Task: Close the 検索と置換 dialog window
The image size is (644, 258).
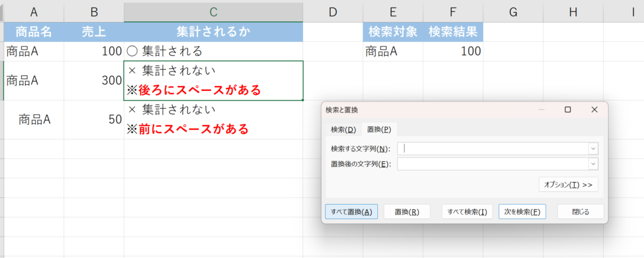Action: coord(594,110)
